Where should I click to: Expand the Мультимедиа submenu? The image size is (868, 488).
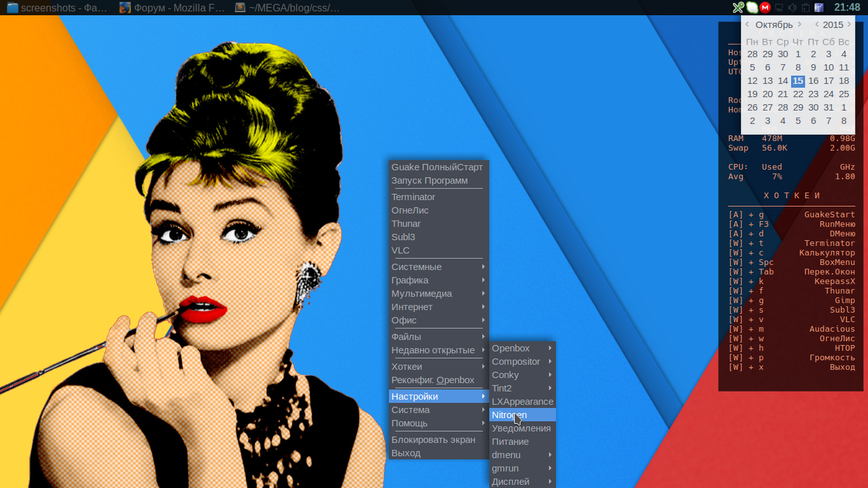click(x=438, y=294)
